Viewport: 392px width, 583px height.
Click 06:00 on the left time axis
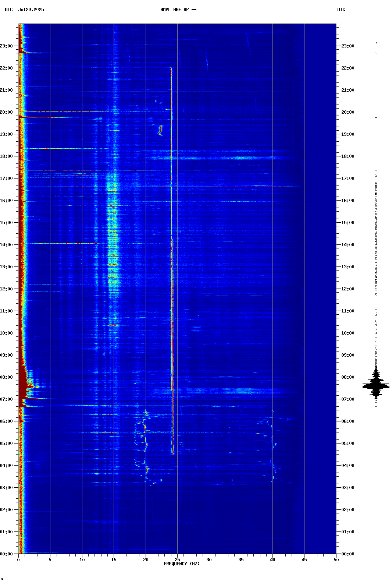pyautogui.click(x=6, y=421)
